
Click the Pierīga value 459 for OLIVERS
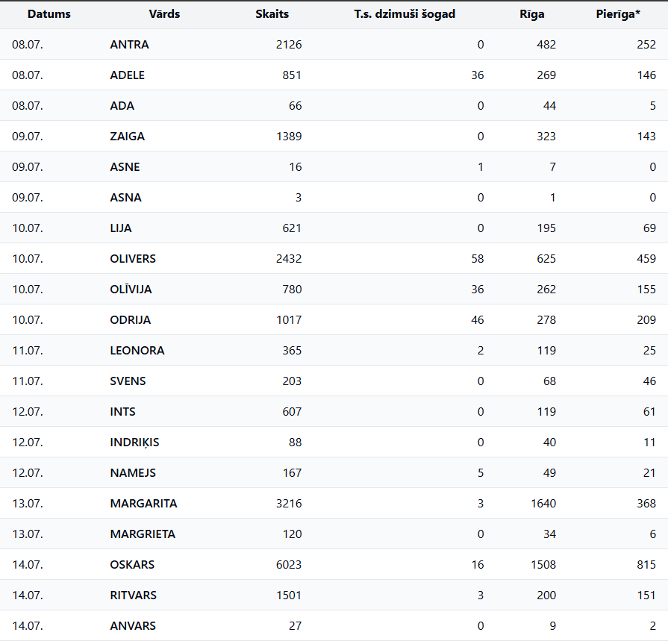click(646, 258)
